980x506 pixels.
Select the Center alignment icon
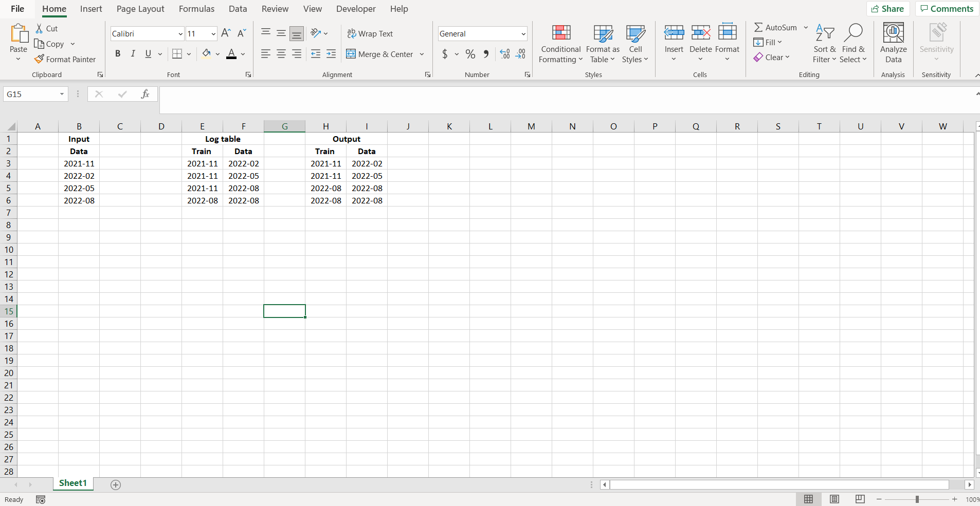coord(281,54)
